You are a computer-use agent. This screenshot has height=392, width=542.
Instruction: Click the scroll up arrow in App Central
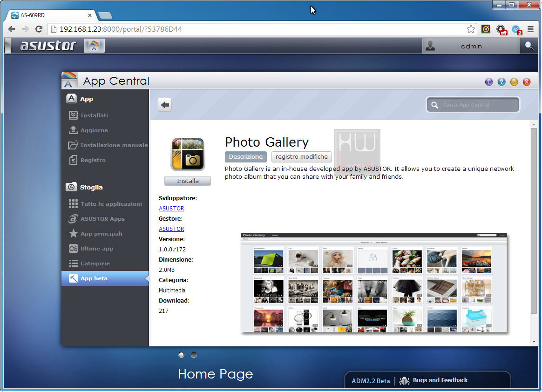(534, 124)
